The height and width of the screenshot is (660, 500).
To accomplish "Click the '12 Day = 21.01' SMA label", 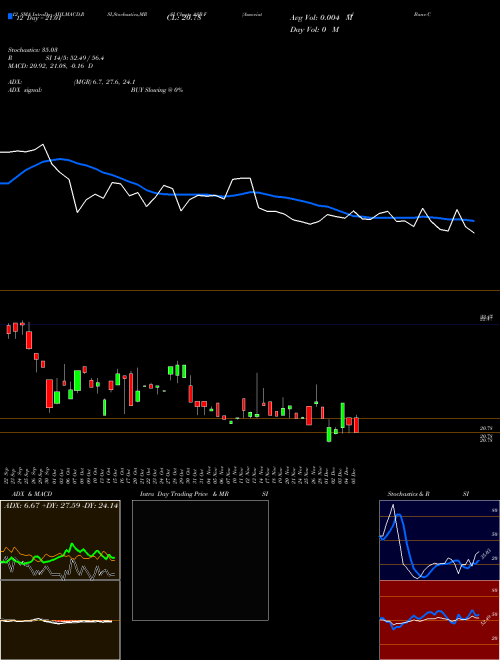I will coord(38,18).
